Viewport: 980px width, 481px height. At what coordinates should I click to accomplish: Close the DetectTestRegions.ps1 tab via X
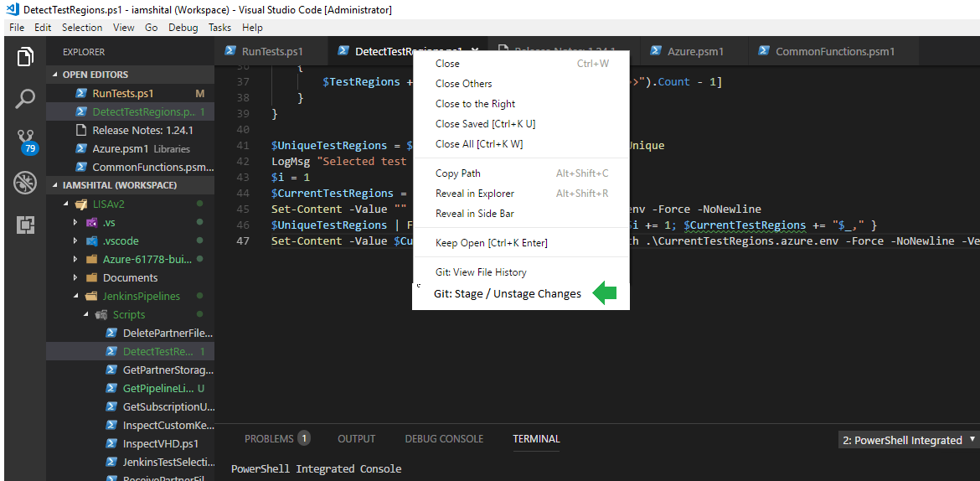pyautogui.click(x=475, y=51)
